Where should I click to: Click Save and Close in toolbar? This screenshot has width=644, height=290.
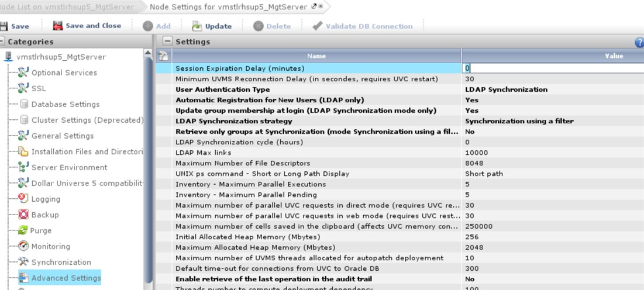[87, 26]
